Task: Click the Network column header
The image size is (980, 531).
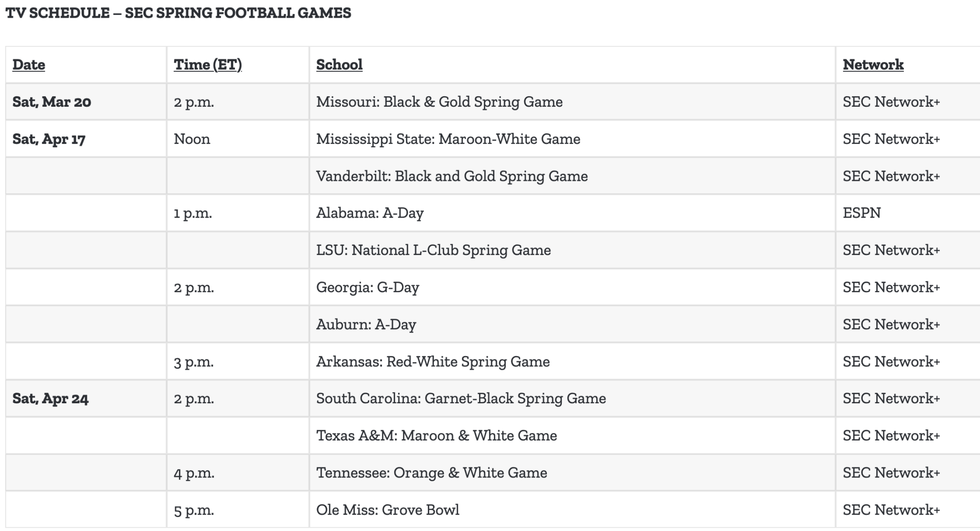Action: (x=873, y=65)
